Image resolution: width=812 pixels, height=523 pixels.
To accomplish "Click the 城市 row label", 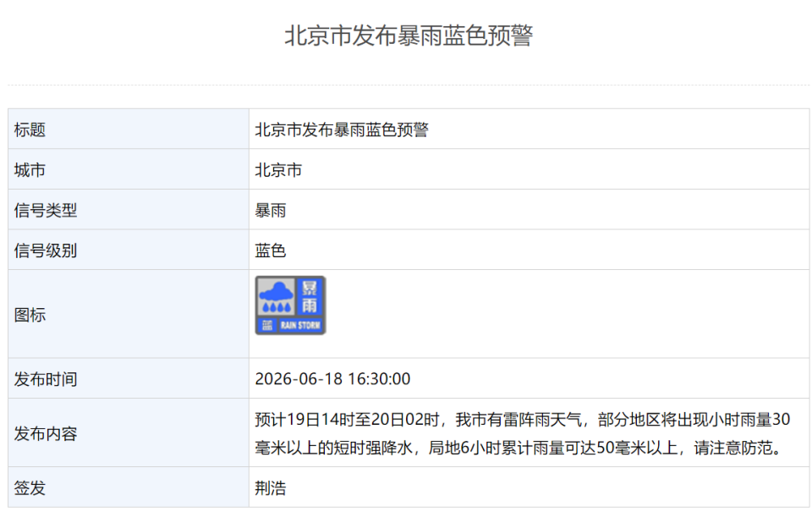I will (x=30, y=170).
